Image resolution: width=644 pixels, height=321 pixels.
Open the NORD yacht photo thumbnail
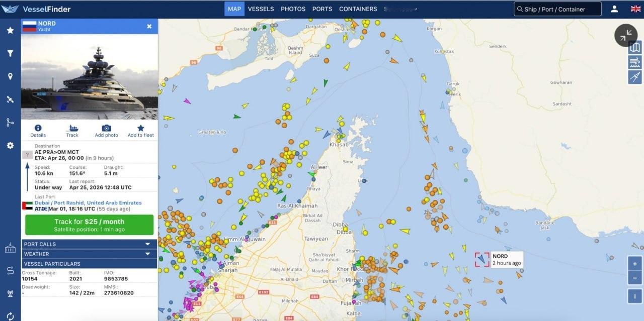pyautogui.click(x=90, y=77)
